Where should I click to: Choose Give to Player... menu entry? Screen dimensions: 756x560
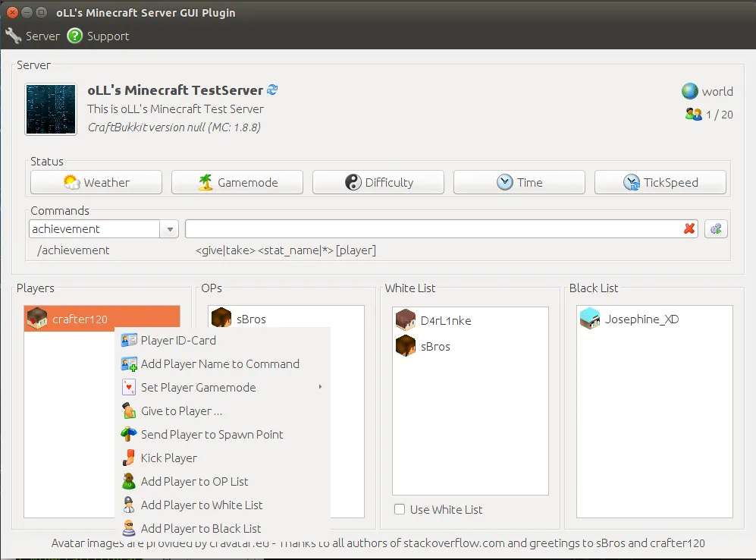coord(222,411)
